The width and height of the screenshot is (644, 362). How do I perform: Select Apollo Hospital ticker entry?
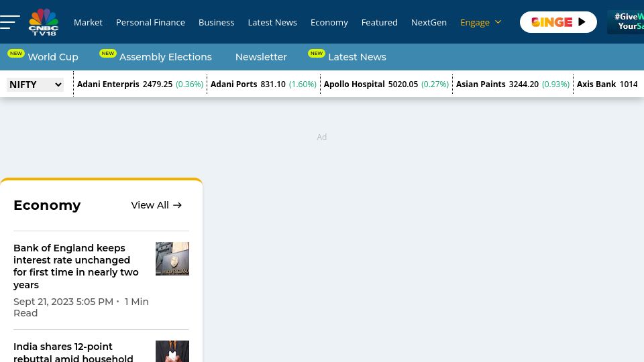(386, 84)
